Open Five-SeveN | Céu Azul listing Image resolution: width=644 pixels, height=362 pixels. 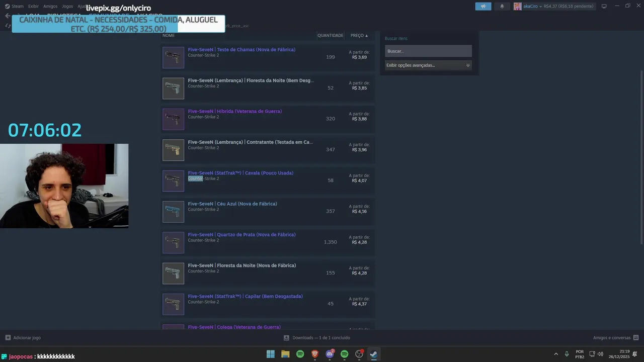[x=232, y=204]
